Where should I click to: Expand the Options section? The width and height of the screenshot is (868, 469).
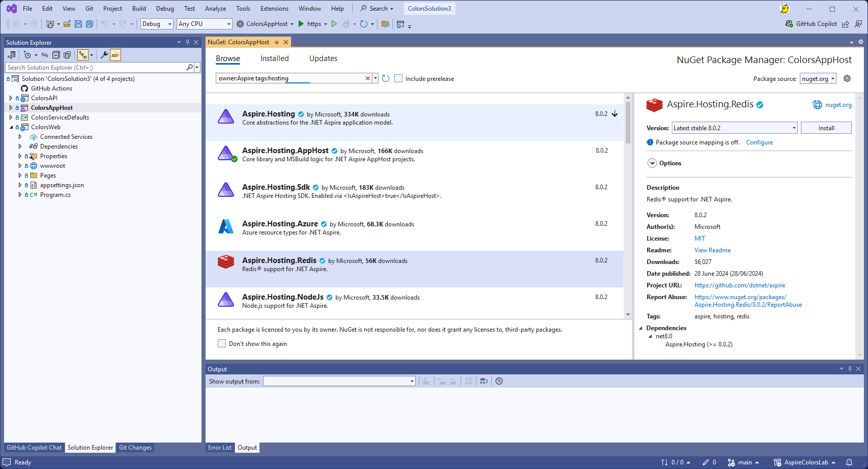[x=652, y=163]
